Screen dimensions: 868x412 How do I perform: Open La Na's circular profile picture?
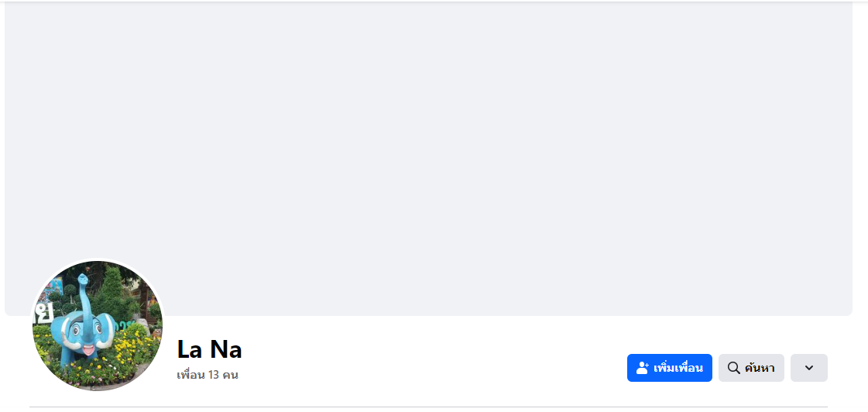(98, 325)
